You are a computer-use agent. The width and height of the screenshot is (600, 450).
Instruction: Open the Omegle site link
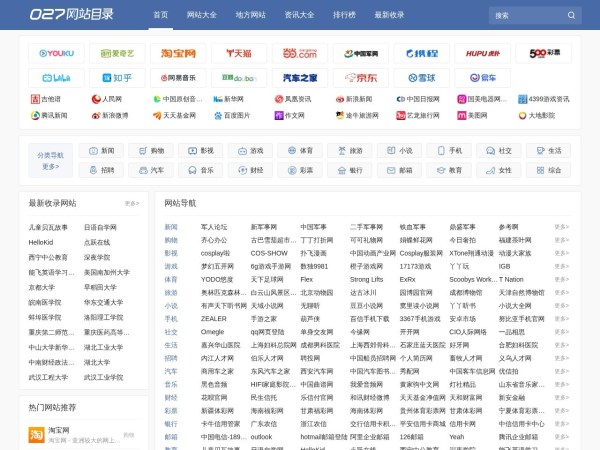pos(212,332)
